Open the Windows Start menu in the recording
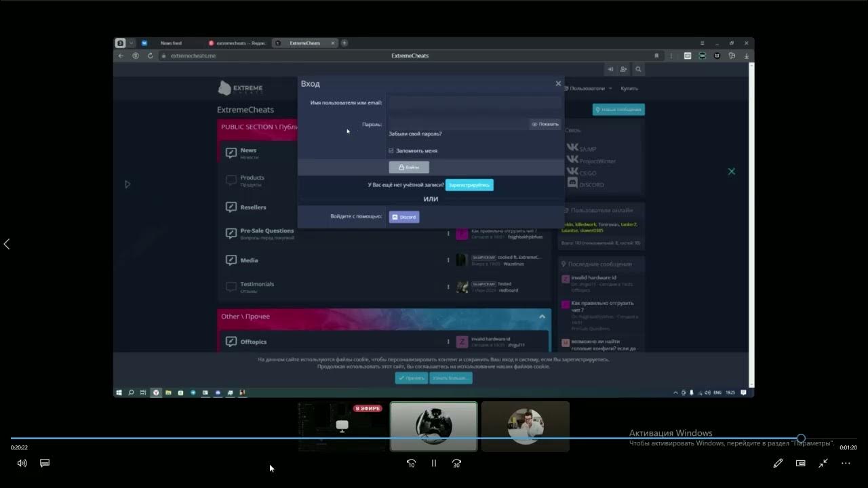The width and height of the screenshot is (868, 488). coord(119,392)
